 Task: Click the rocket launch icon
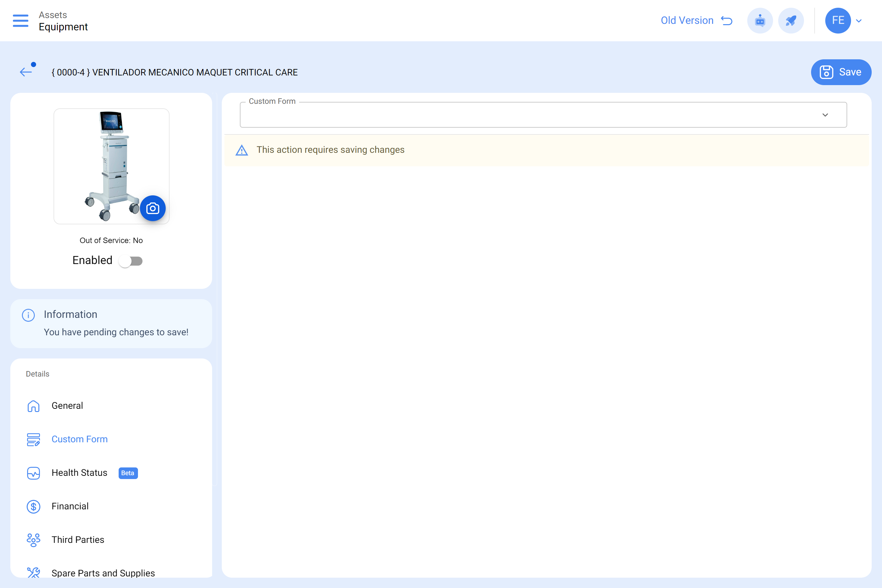pos(791,21)
